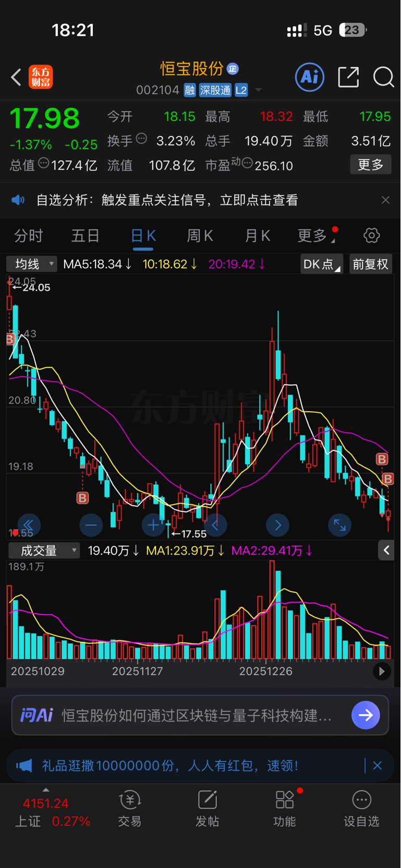Launch the Ai assistant icon
The image size is (401, 868).
[310, 77]
